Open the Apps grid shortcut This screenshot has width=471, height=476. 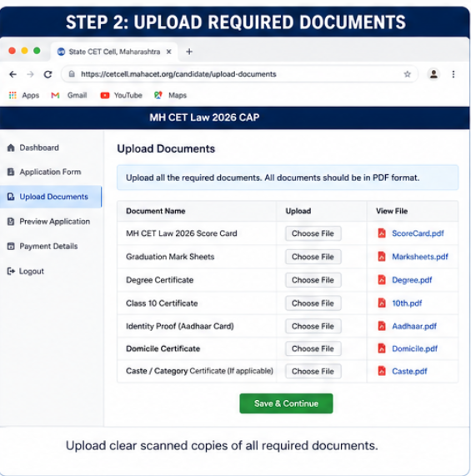24,95
